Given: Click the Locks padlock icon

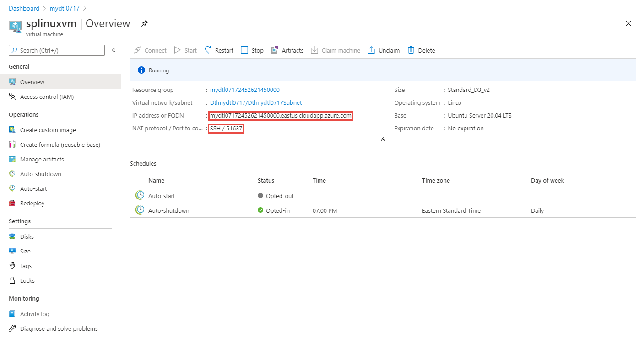Looking at the screenshot, I should [12, 280].
